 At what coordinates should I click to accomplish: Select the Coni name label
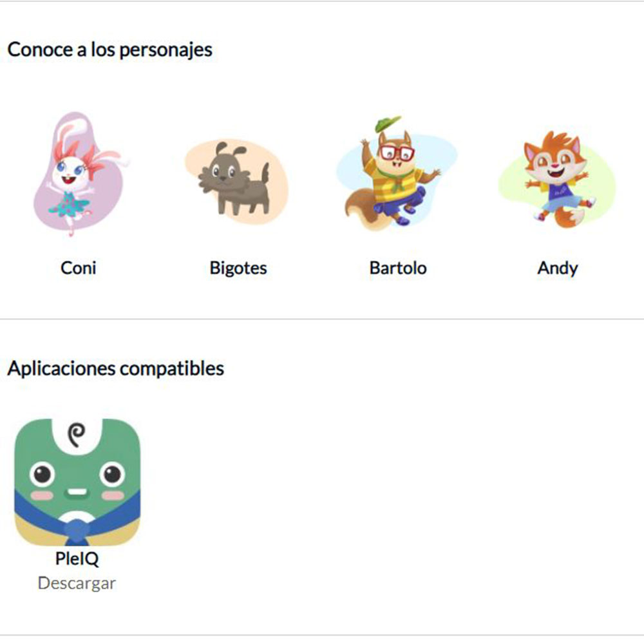coord(79,268)
